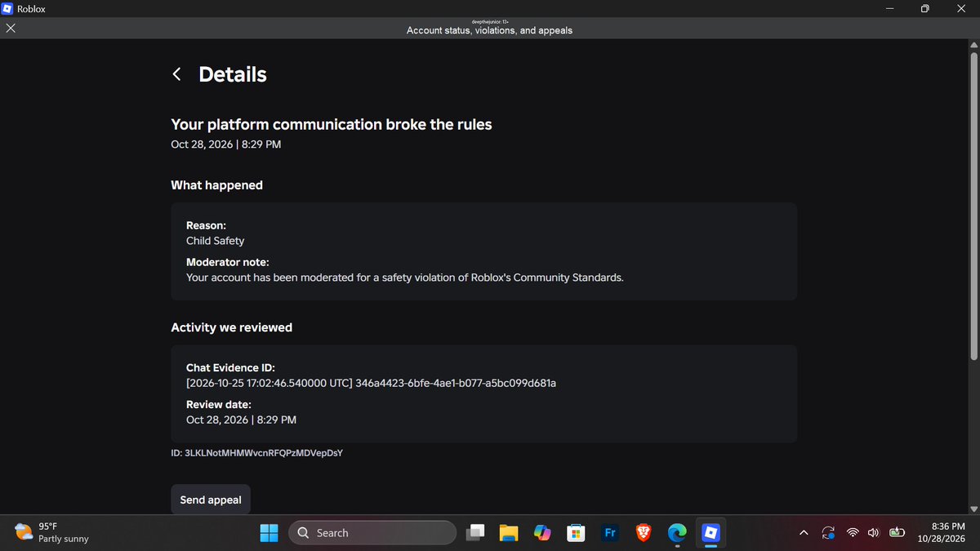This screenshot has height=551, width=980.
Task: Click the taskbar Search box
Action: [x=372, y=532]
